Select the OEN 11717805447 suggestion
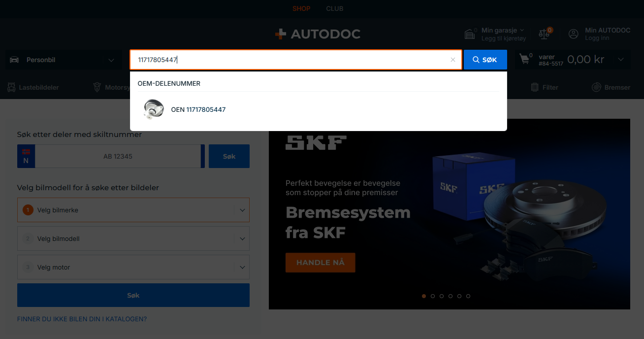Viewport: 644px width, 339px height. pyautogui.click(x=198, y=109)
